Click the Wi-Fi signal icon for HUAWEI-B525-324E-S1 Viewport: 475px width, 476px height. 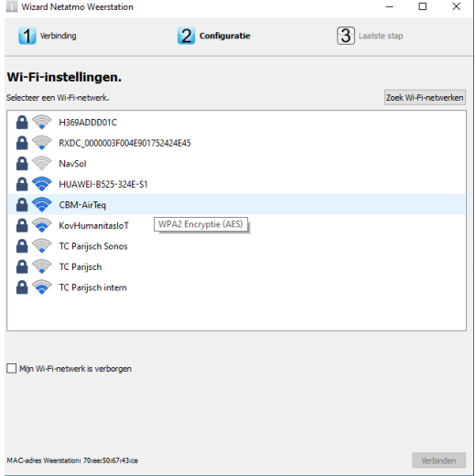42,184
